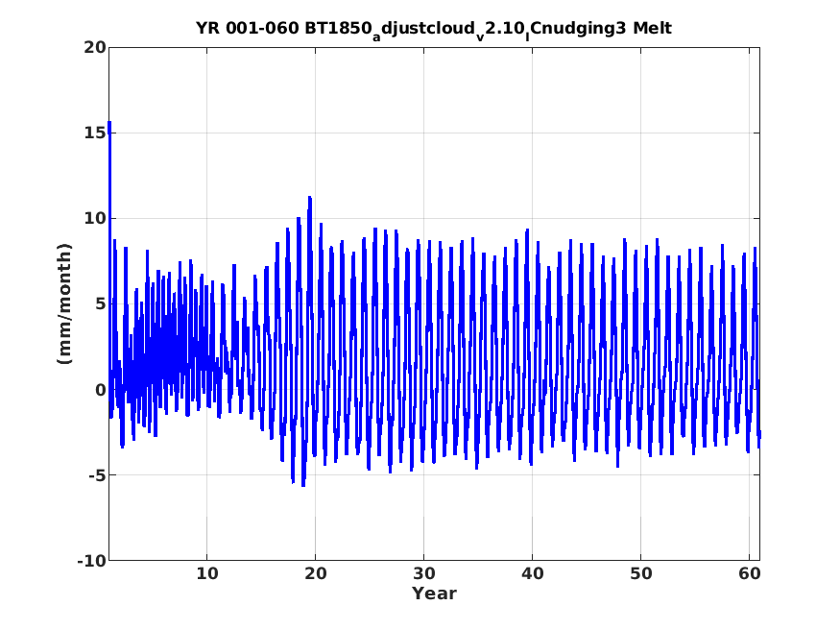Click the x-axis label 'Year'
Viewport: 840px width, 630px height.
click(434, 594)
